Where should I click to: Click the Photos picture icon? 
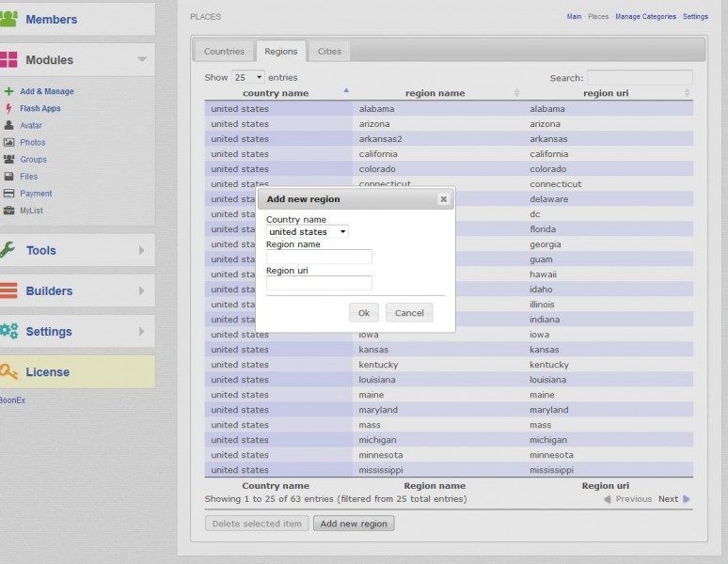pyautogui.click(x=8, y=142)
